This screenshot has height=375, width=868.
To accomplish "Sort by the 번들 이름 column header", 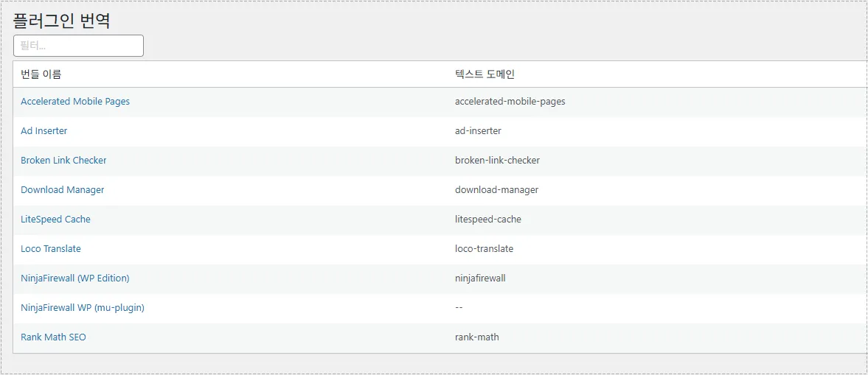I will pyautogui.click(x=41, y=74).
